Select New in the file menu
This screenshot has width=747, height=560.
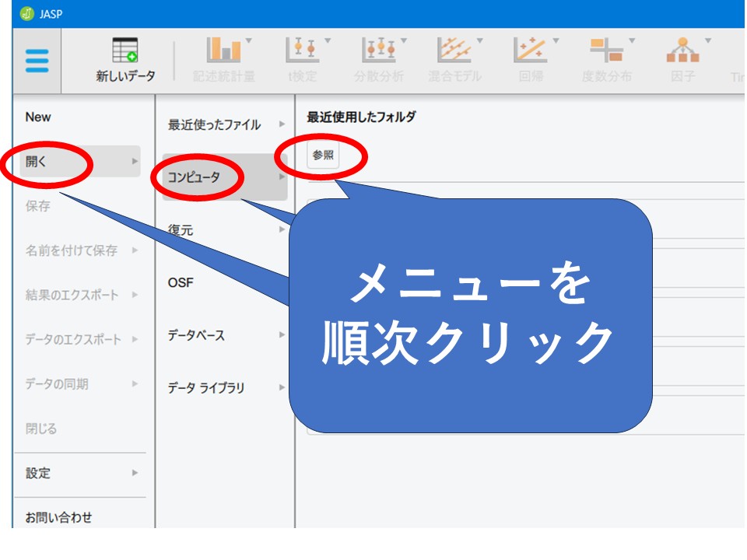click(38, 117)
